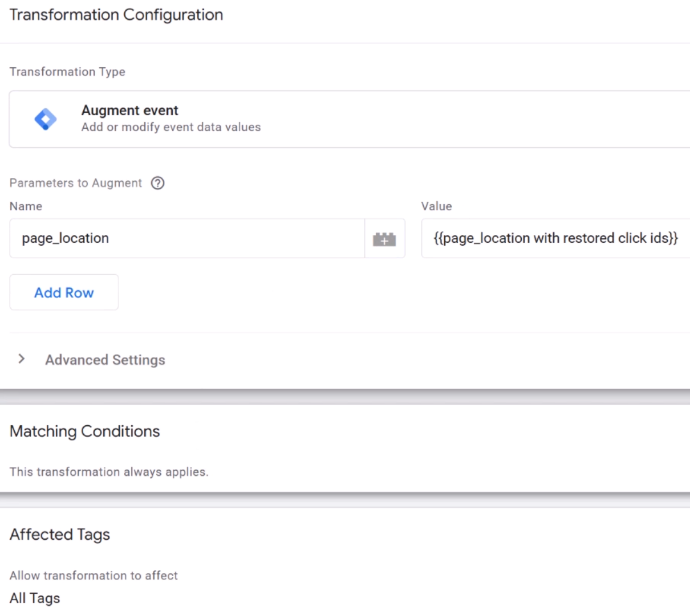Open the Matching Conditions section heading
This screenshot has height=611, width=690.
click(x=84, y=431)
